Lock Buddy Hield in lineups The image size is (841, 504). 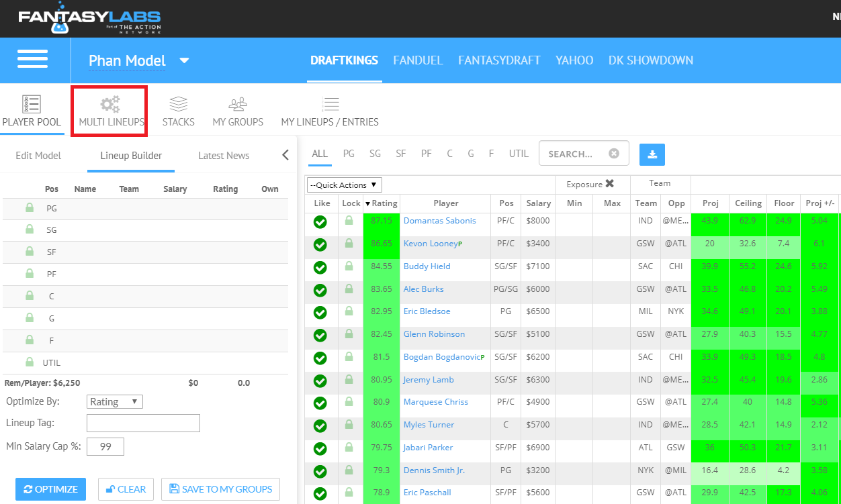(x=348, y=266)
